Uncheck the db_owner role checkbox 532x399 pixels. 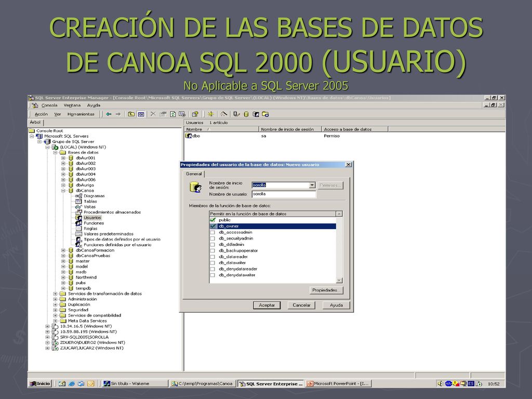(212, 226)
